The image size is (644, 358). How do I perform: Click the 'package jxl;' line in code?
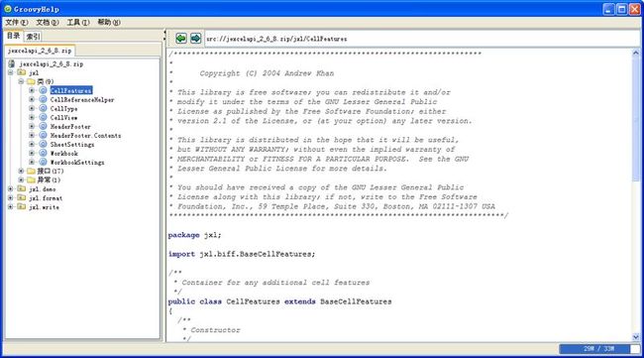coord(194,235)
